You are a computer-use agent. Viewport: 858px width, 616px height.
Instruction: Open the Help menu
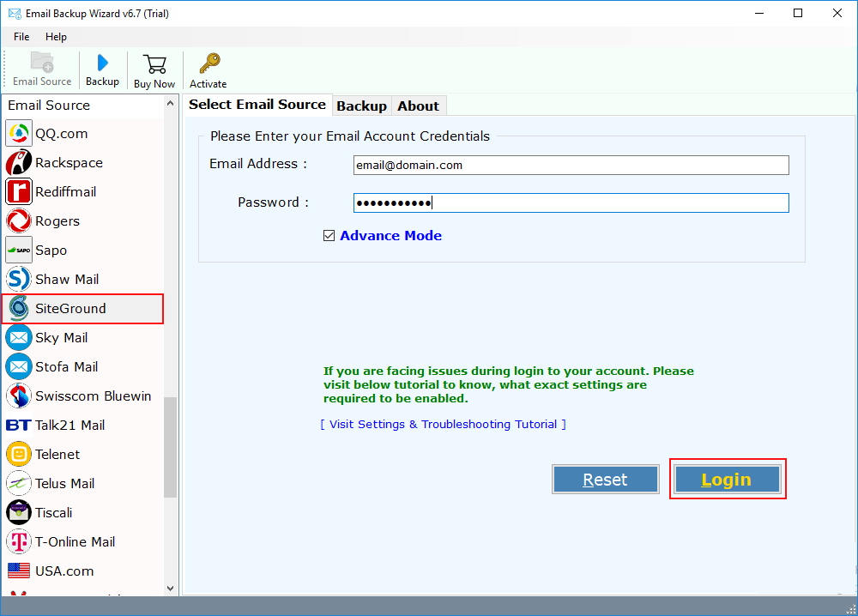(x=56, y=37)
